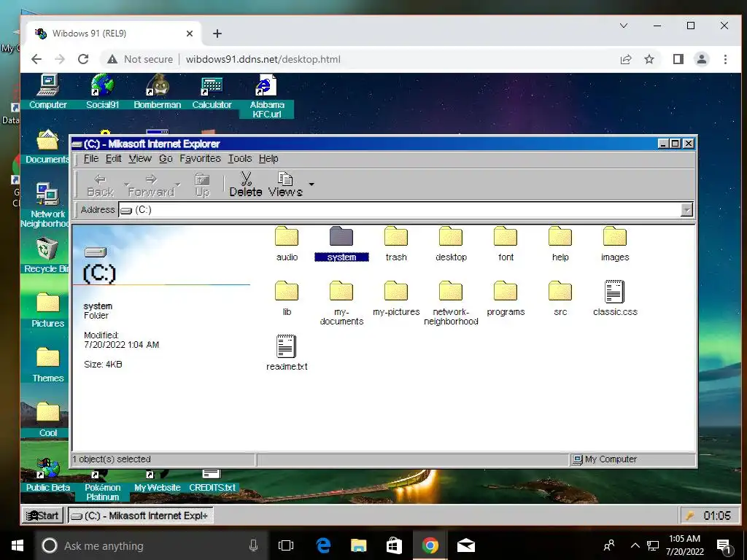Open Chrome's three-dot menu
This screenshot has height=560, width=747.
pos(725,59)
